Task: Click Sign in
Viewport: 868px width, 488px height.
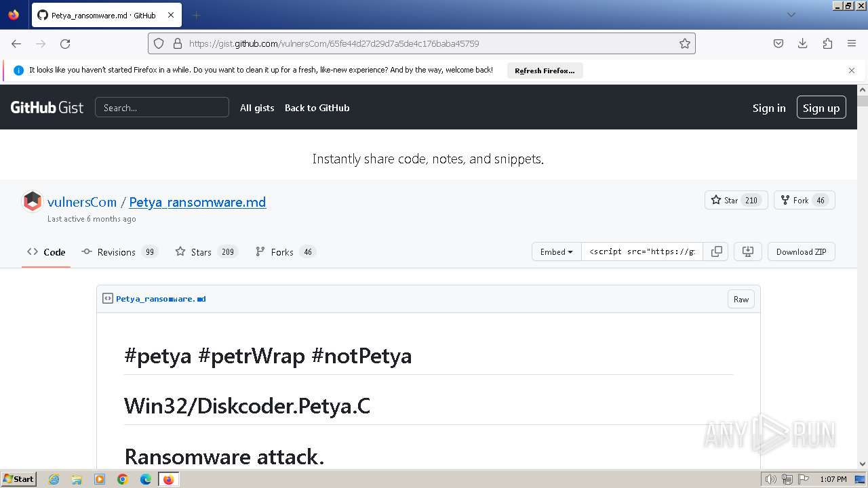Action: tap(769, 108)
